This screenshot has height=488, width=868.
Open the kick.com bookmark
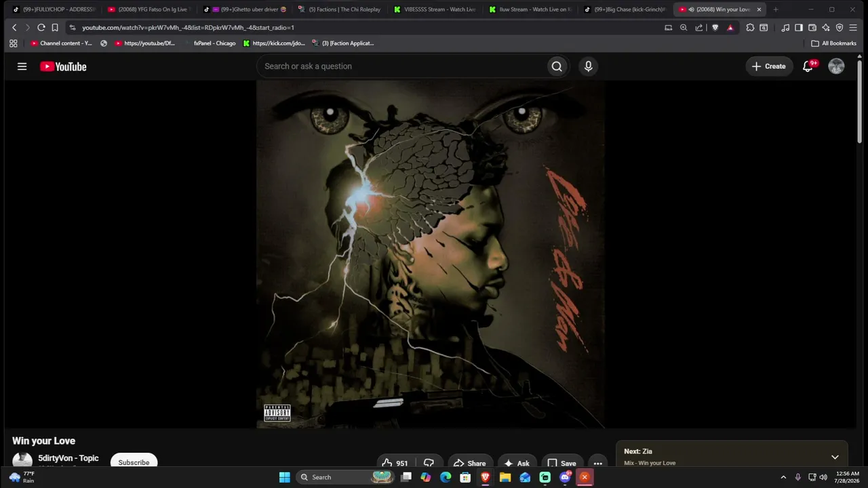point(274,43)
